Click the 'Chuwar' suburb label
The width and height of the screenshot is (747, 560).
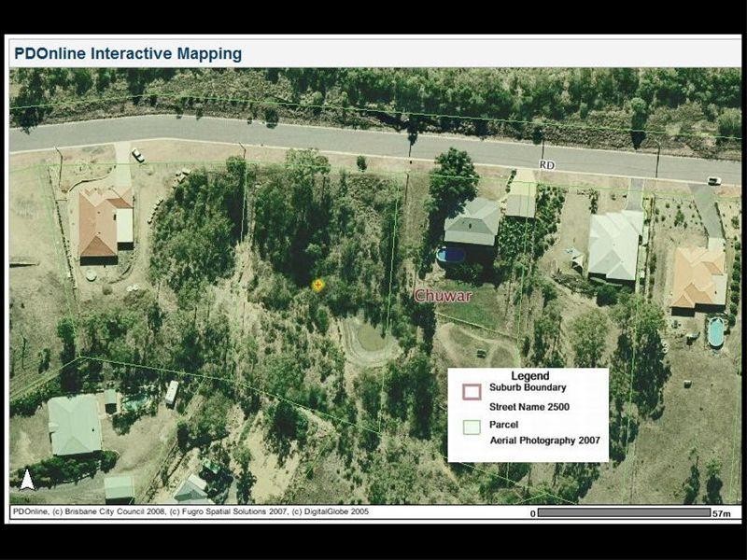443,296
